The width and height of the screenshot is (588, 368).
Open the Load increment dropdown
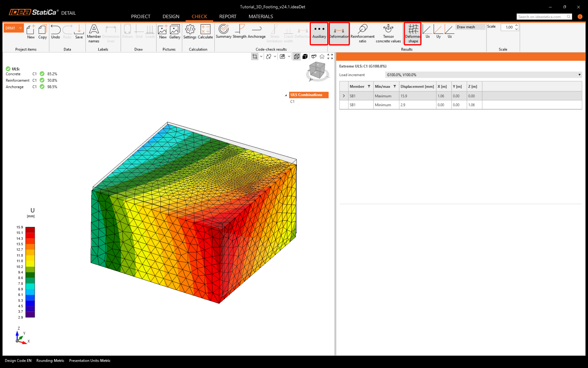pos(483,75)
